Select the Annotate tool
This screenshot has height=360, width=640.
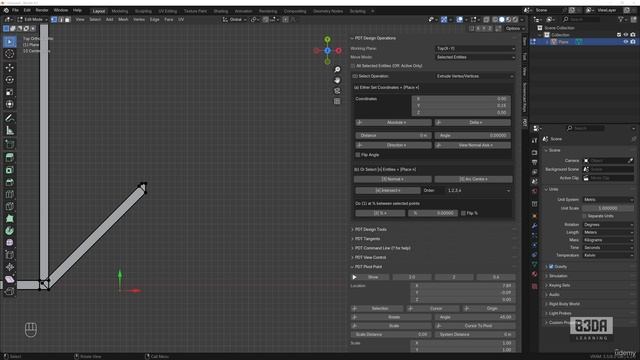(9, 118)
